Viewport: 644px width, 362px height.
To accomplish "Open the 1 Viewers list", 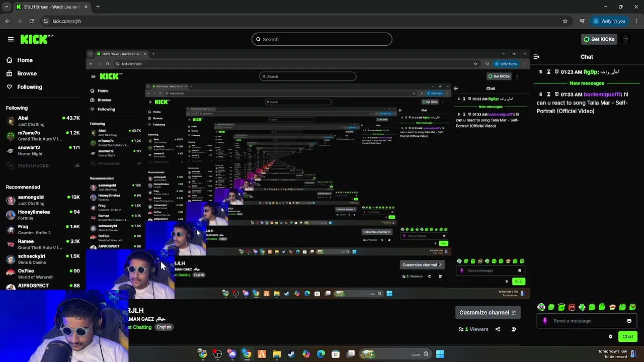I will pos(473,329).
